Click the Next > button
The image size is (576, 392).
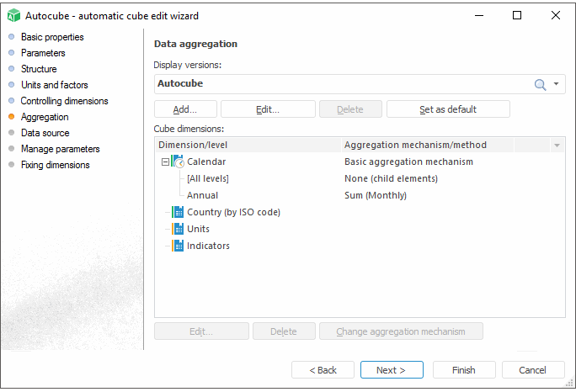click(391, 370)
